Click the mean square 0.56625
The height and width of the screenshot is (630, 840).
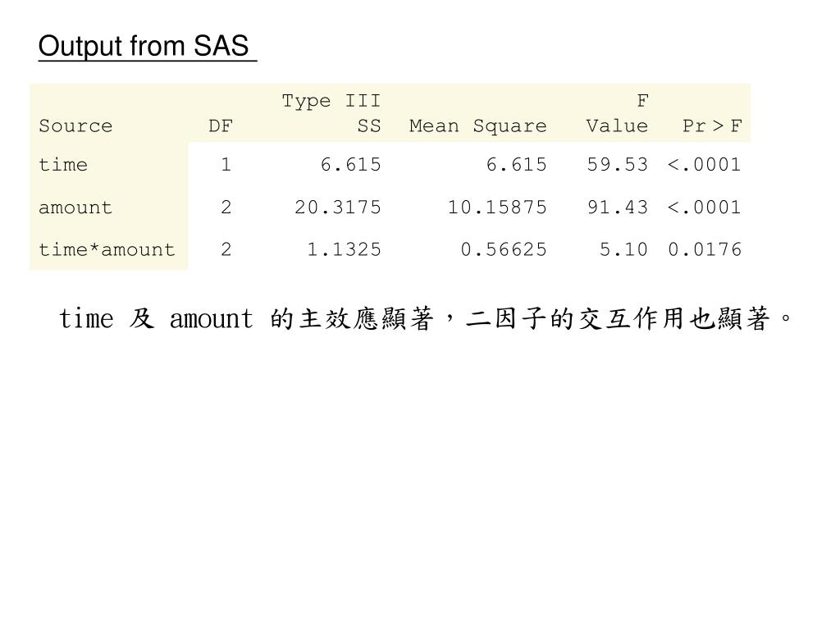pos(504,249)
